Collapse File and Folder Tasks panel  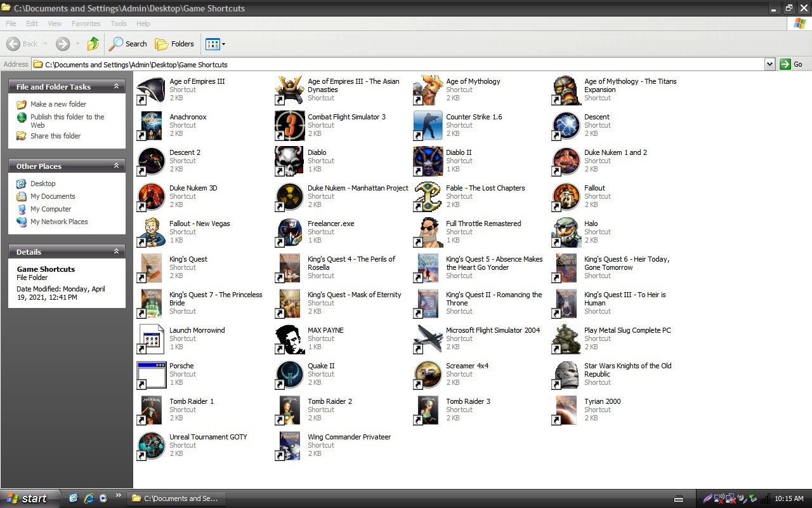pyautogui.click(x=116, y=86)
